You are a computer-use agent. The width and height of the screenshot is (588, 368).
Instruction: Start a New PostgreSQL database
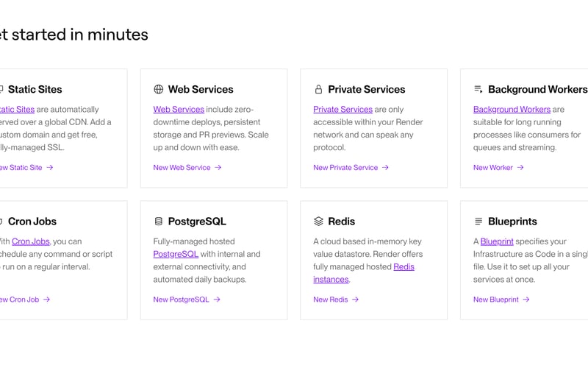pos(181,300)
